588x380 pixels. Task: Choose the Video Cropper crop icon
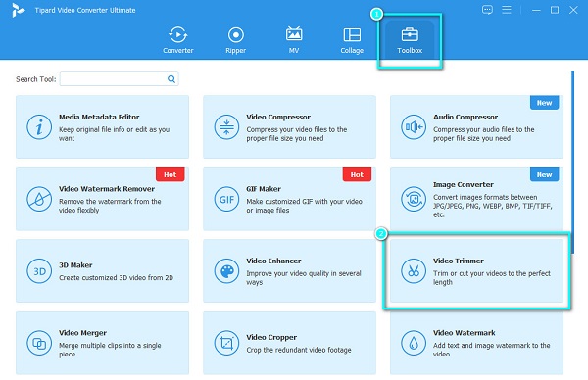pyautogui.click(x=226, y=343)
